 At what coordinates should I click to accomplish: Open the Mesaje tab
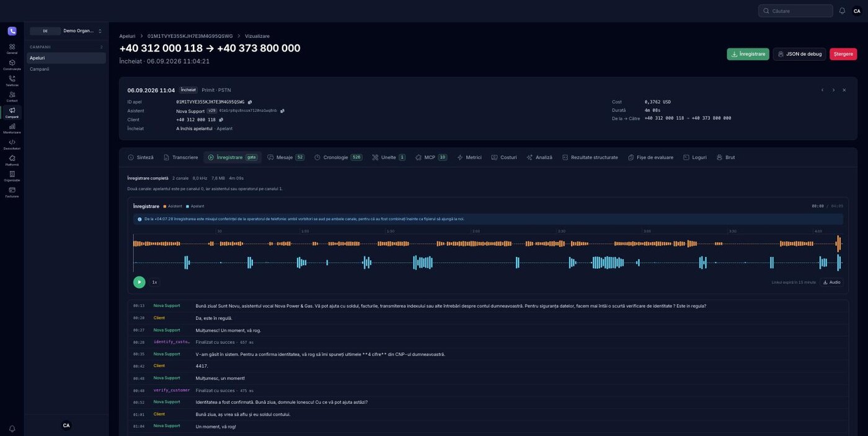click(x=286, y=157)
